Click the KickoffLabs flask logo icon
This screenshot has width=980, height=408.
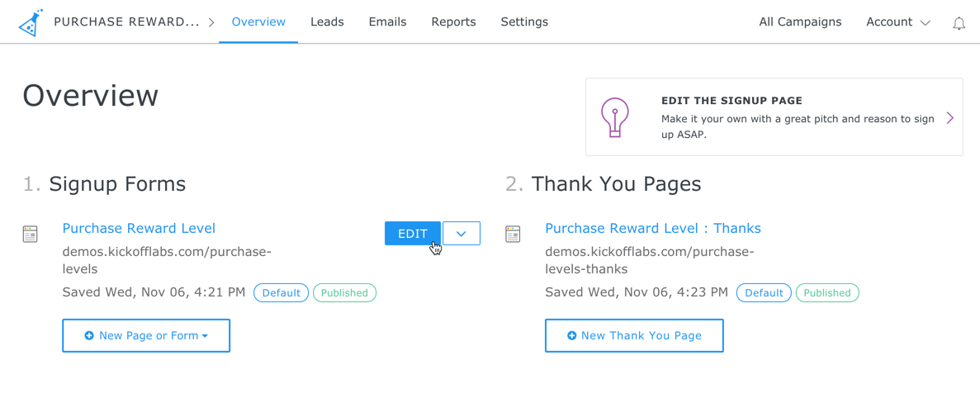point(31,23)
